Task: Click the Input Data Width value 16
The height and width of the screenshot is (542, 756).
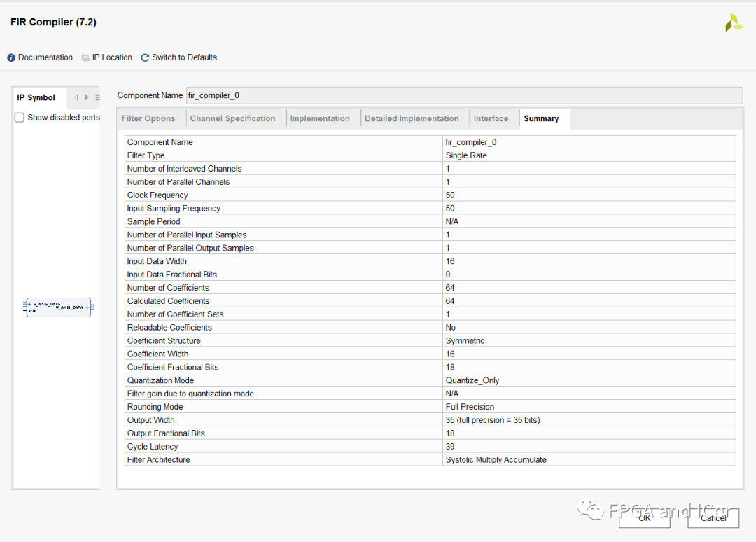Action: click(x=450, y=261)
